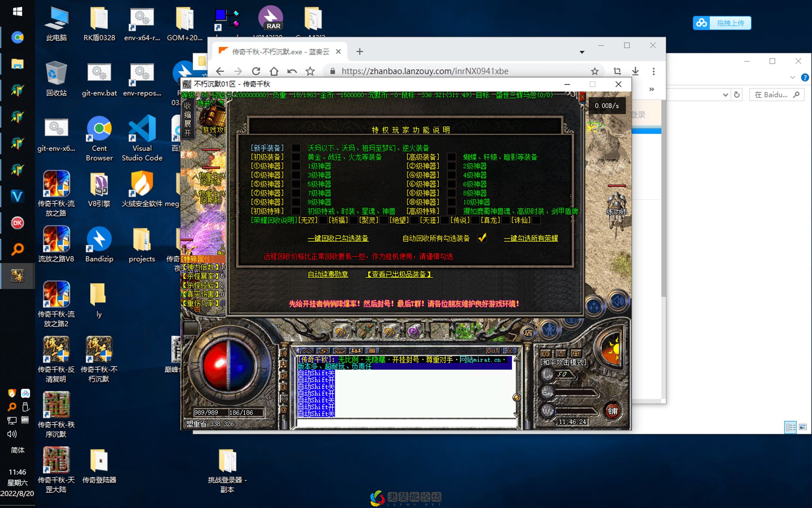Select the 传奇千秋-不朽沉默.exe browser tab
The width and height of the screenshot is (812, 508).
280,51
